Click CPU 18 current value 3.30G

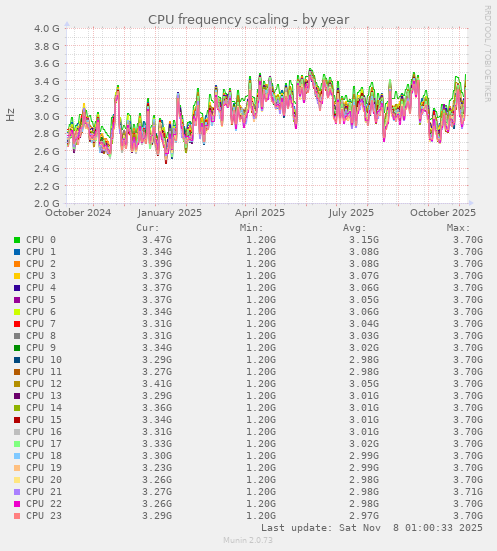[x=157, y=456]
